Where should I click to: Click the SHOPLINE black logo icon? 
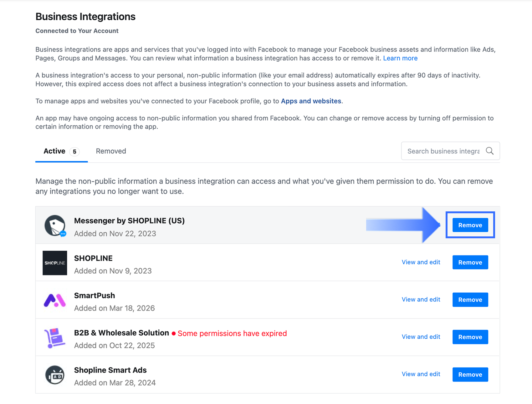(x=55, y=263)
